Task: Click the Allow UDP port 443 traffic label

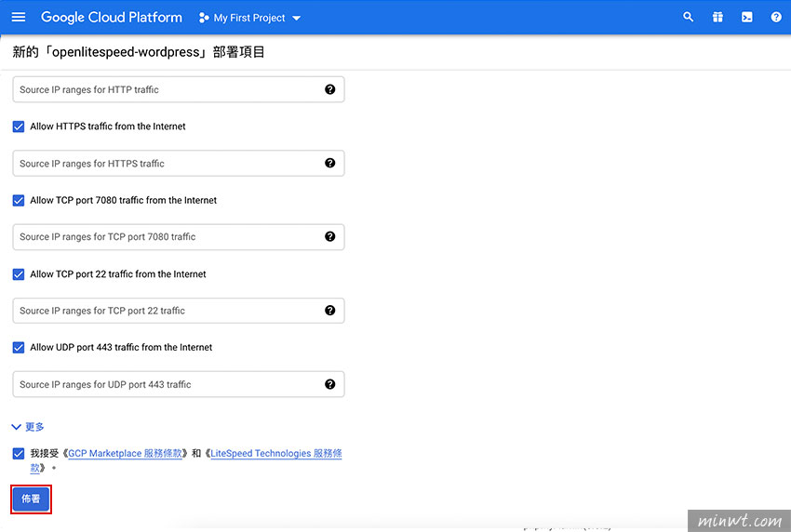Action: (121, 348)
